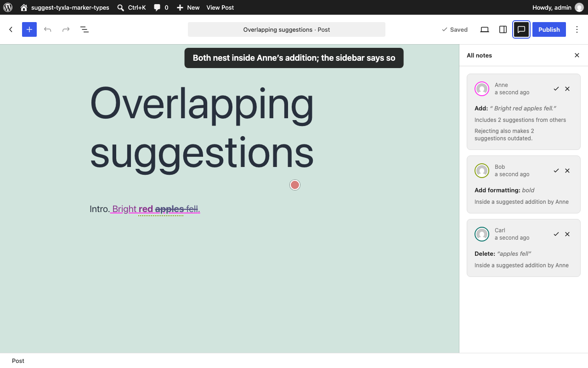This screenshot has width=588, height=368.
Task: Close the All notes sidebar
Action: pos(577,55)
